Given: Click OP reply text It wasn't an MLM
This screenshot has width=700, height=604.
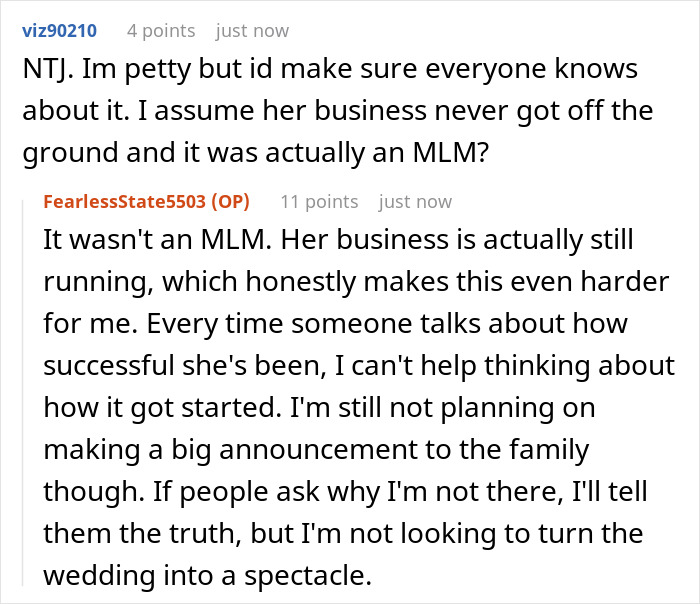Looking at the screenshot, I should [359, 407].
